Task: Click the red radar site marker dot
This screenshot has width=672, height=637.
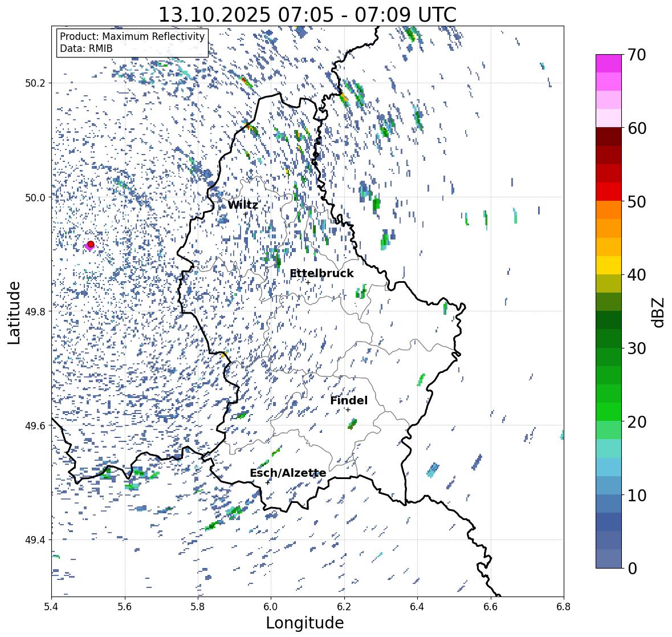Action: tap(91, 244)
